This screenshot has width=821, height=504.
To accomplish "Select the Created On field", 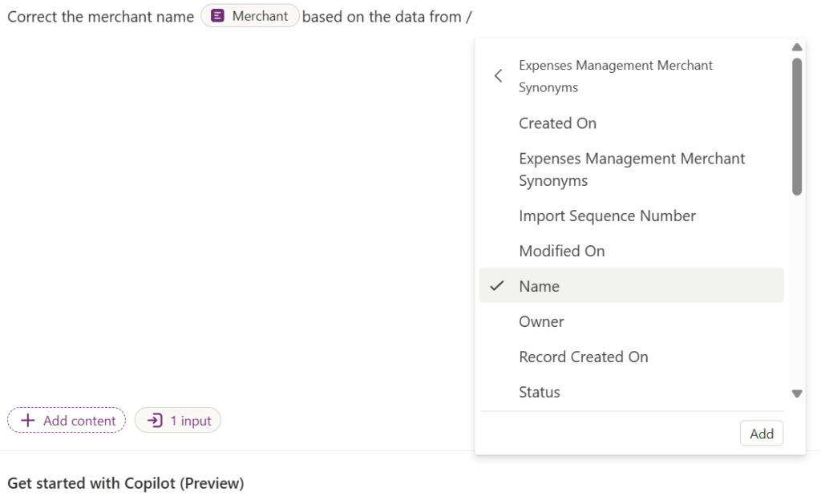I will (x=557, y=123).
